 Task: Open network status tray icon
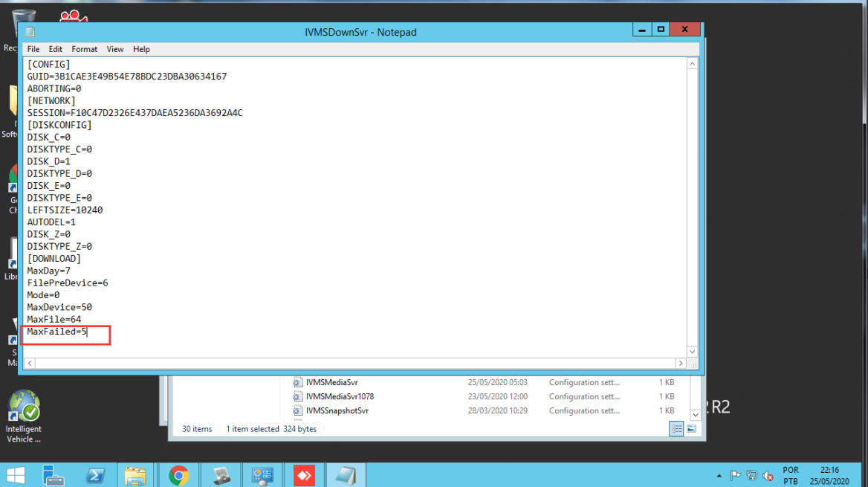pyautogui.click(x=752, y=475)
